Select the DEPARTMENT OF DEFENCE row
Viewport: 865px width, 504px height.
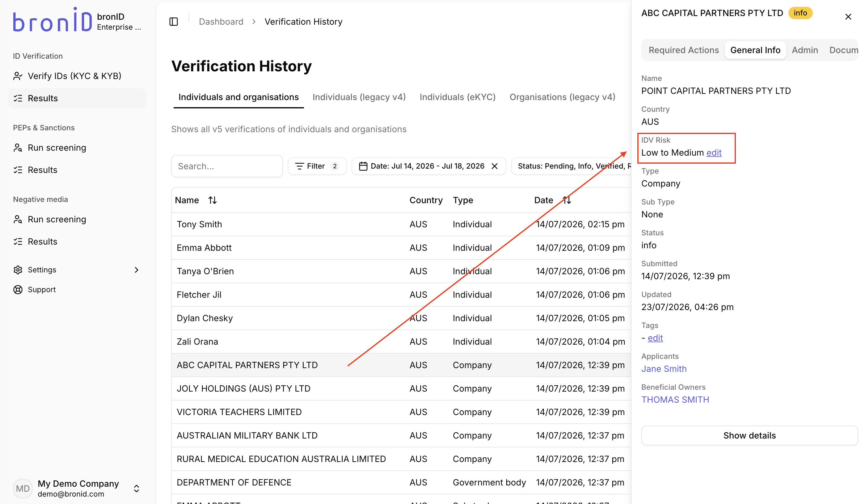(x=401, y=482)
